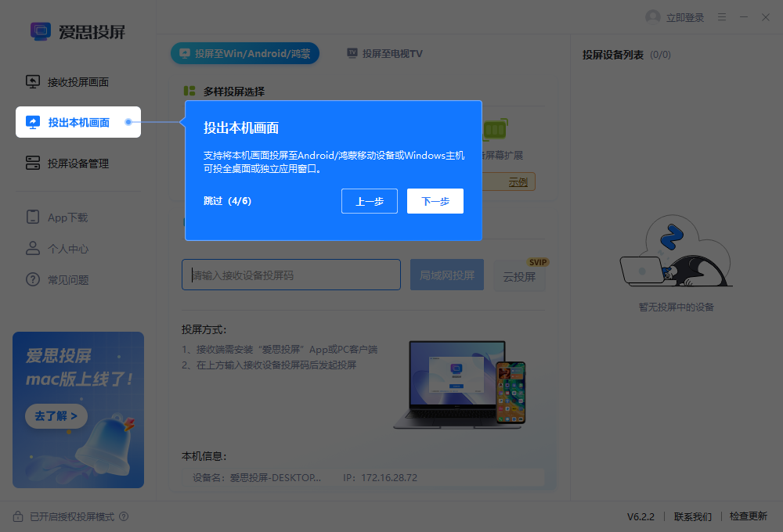Minimize the 爱思投屏 window

coord(744,17)
